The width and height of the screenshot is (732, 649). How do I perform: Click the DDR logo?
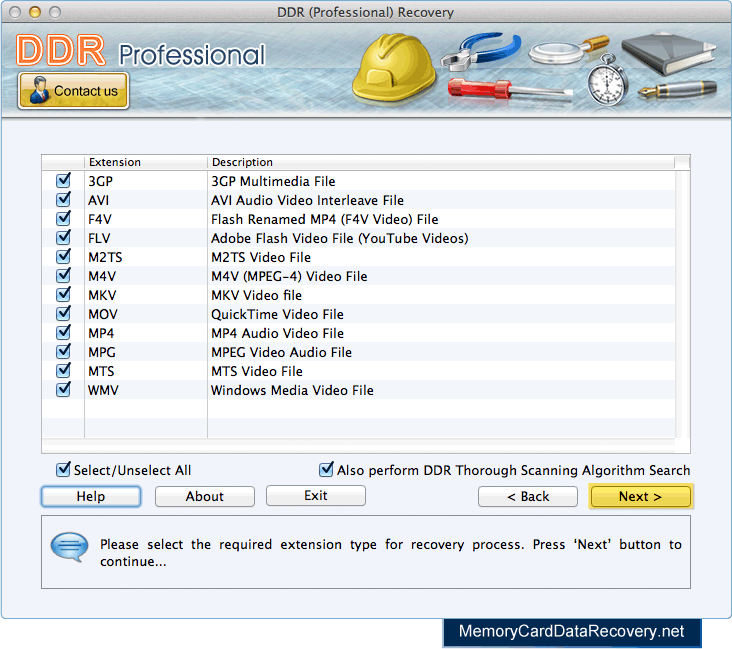pyautogui.click(x=61, y=50)
